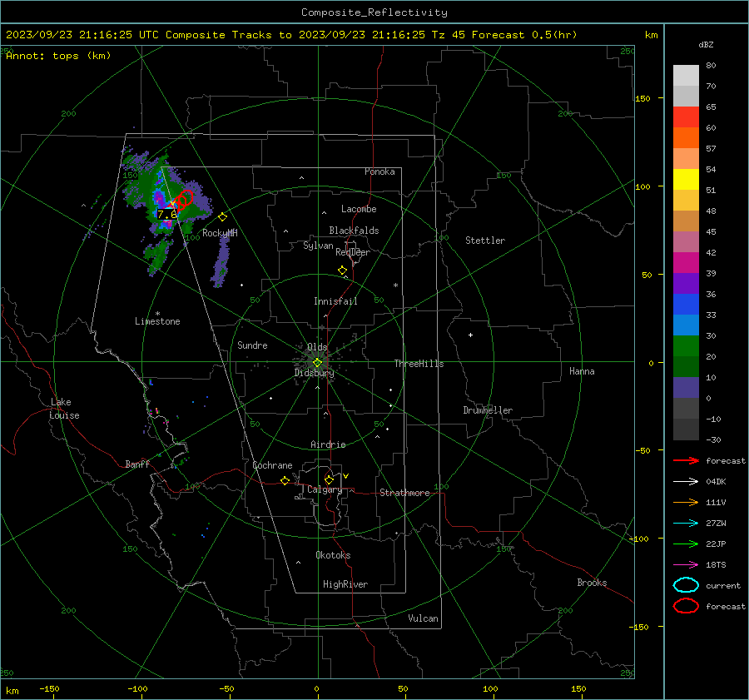The height and width of the screenshot is (700, 749).
Task: Click the storm top label 7.6
Action: tap(167, 215)
